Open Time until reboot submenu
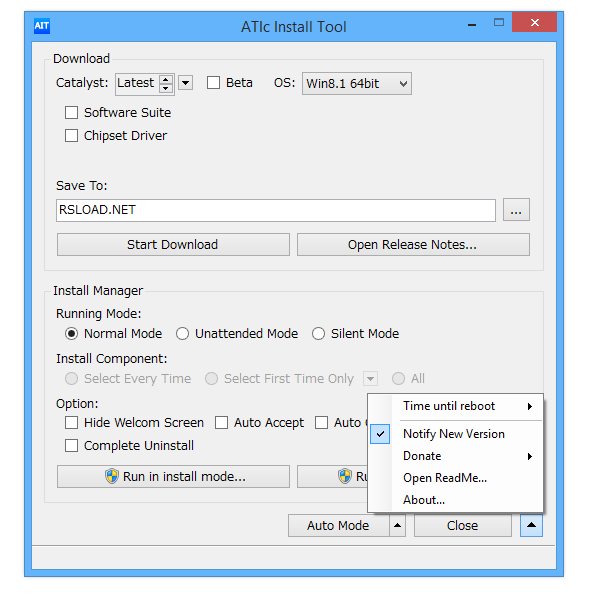605x603 pixels. point(456,406)
